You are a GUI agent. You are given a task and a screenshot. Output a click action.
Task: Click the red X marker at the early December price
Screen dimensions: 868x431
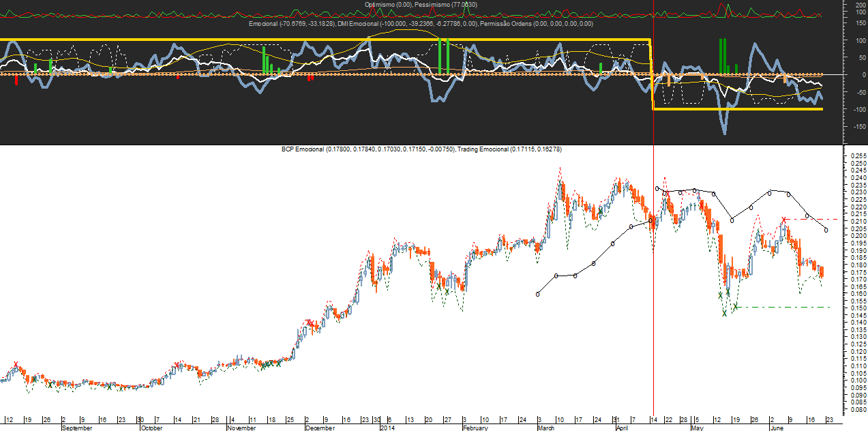[x=310, y=323]
